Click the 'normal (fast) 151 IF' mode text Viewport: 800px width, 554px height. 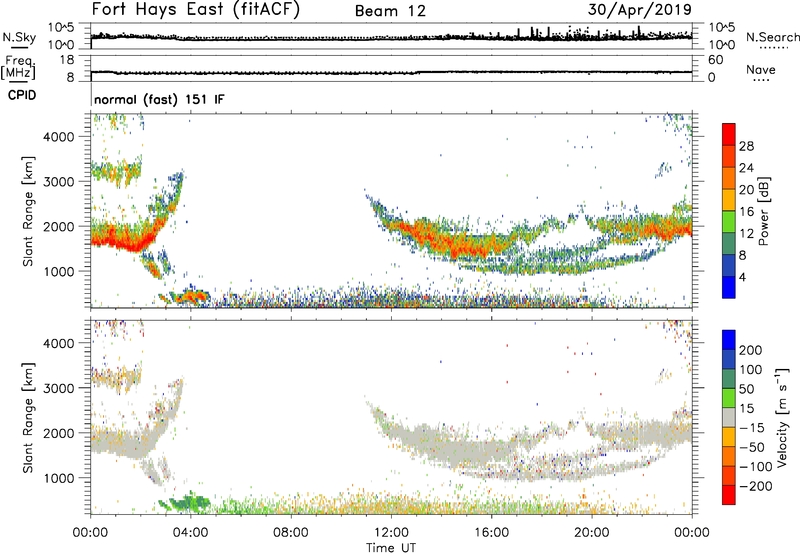point(159,99)
